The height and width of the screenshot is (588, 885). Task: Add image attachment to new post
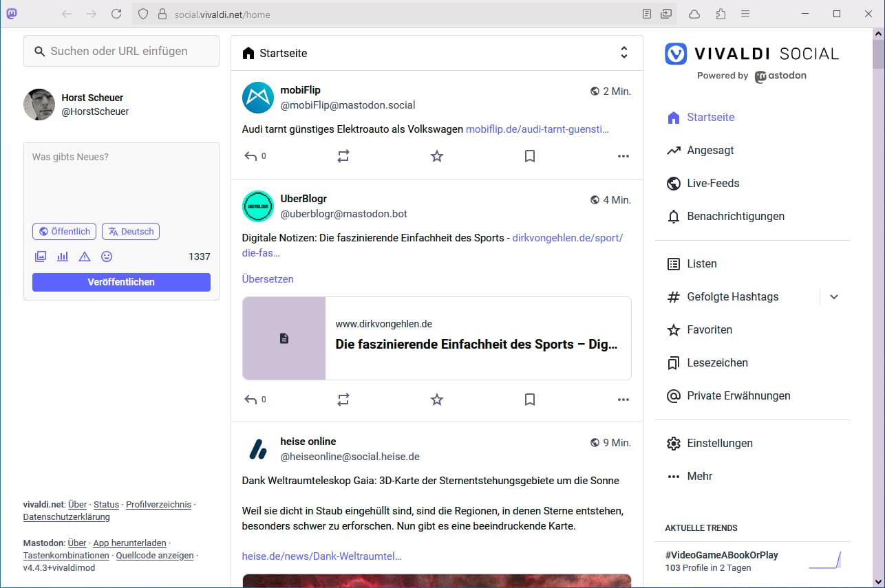pos(41,257)
